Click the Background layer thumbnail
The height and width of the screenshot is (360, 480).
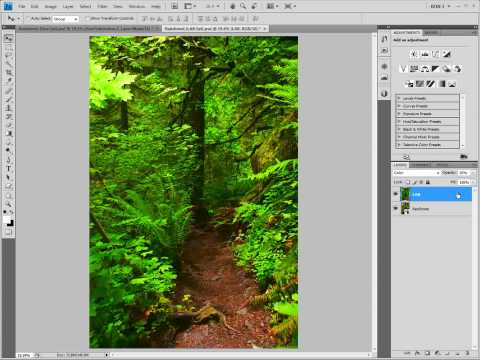click(405, 208)
